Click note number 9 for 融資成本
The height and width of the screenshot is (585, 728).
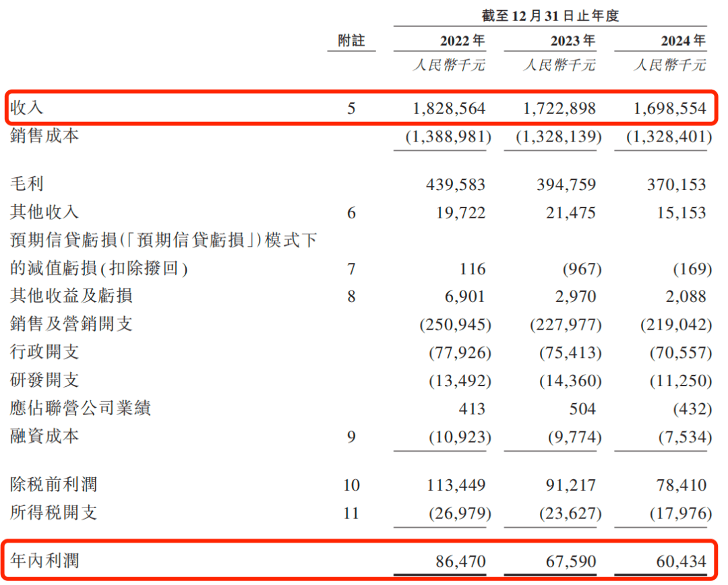pyautogui.click(x=351, y=437)
